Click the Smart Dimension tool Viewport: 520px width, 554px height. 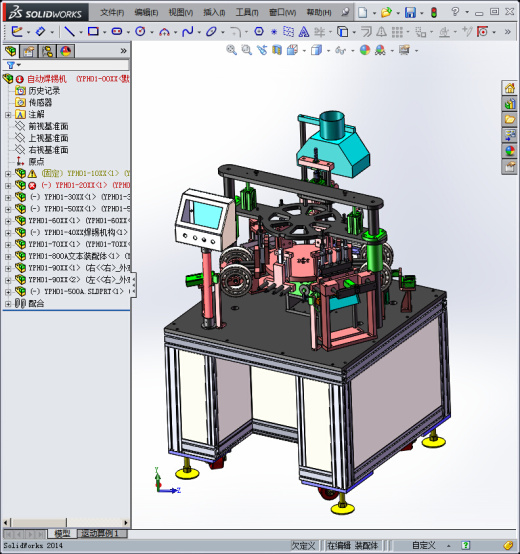tap(40, 31)
